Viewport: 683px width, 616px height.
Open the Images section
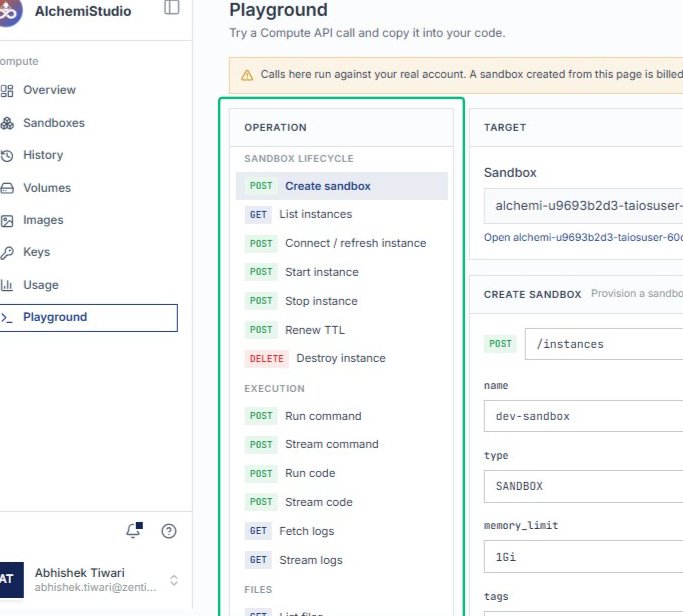(43, 220)
